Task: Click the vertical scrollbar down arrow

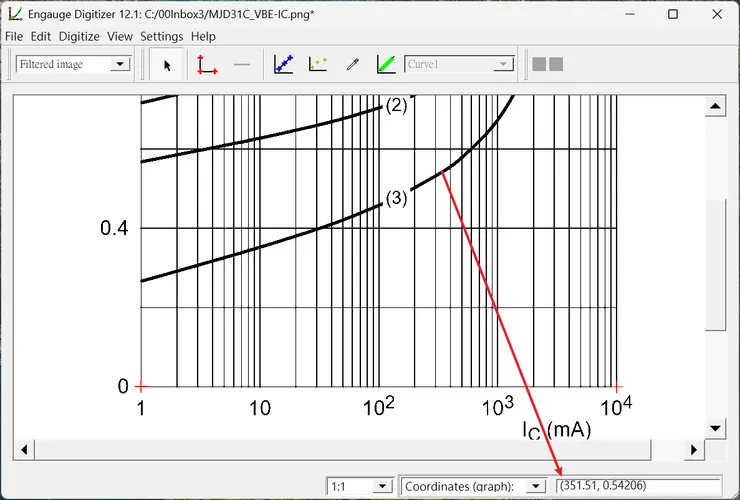Action: click(715, 429)
